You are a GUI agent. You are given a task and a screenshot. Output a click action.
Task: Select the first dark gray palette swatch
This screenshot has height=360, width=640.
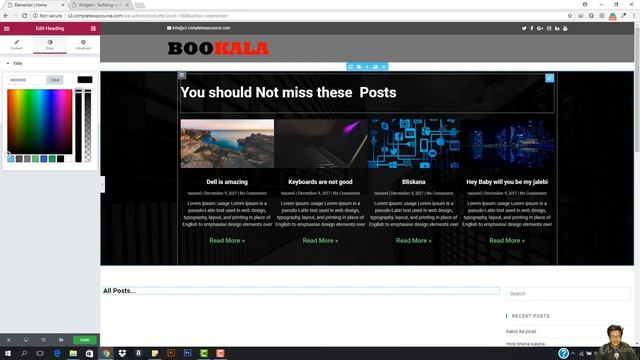pyautogui.click(x=19, y=159)
